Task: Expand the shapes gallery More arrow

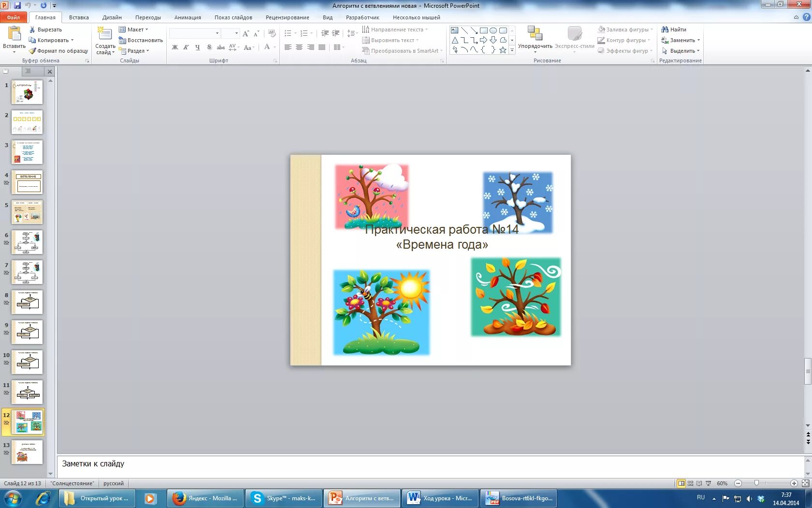Action: click(x=512, y=50)
